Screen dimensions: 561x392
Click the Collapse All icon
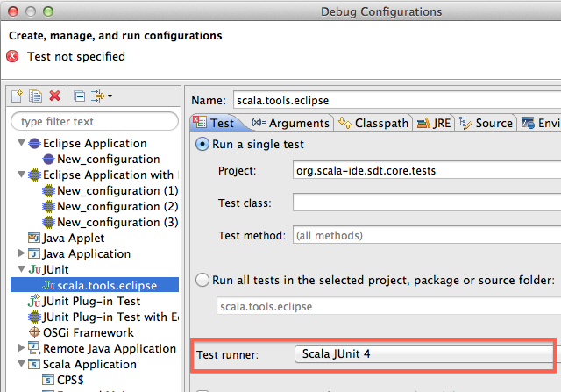79,96
